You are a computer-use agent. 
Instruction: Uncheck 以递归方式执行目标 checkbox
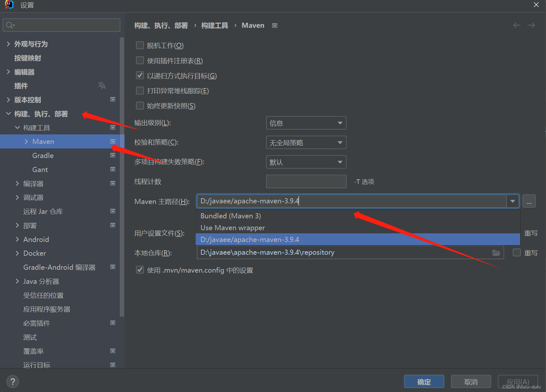point(140,75)
